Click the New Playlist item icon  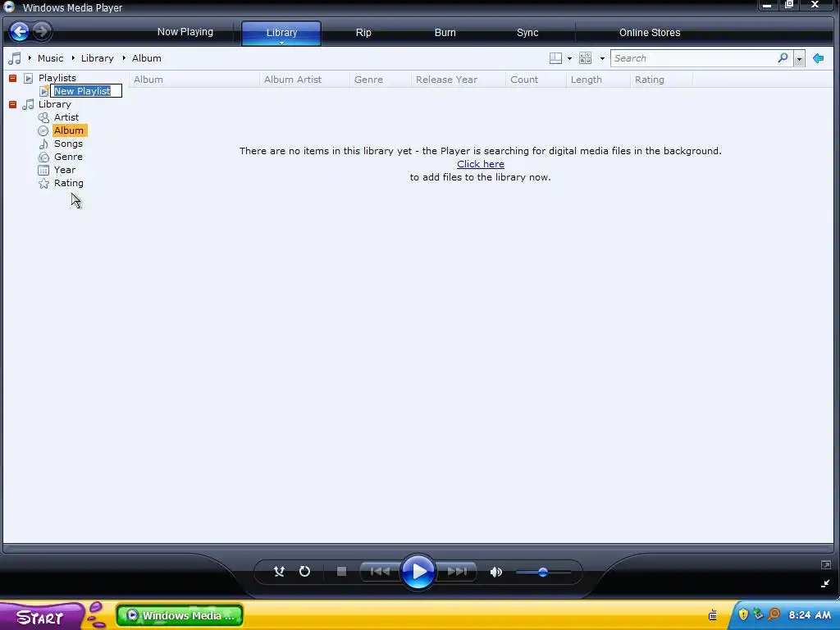point(44,91)
